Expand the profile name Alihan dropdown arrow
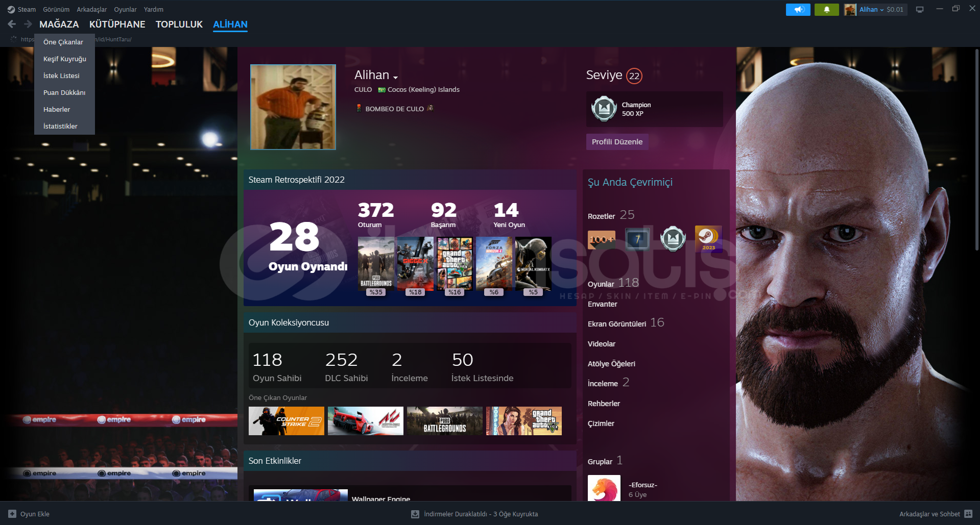980x525 pixels. coord(395,78)
